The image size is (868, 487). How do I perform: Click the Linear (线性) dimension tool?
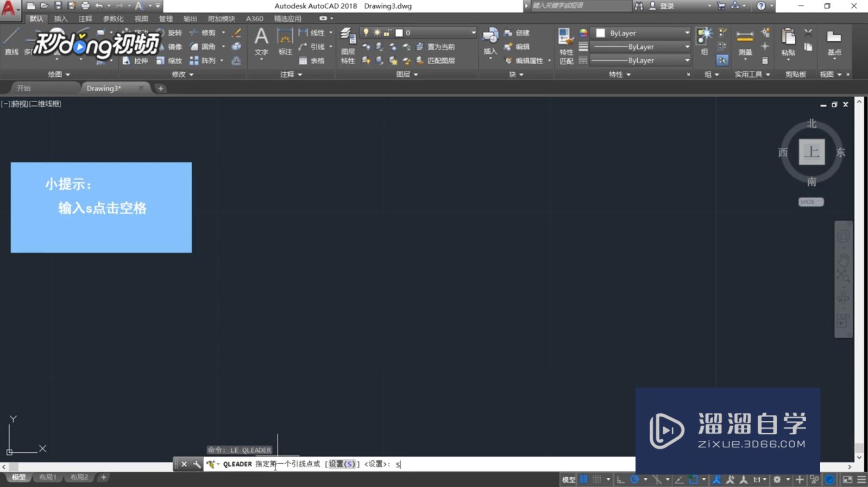(x=312, y=33)
